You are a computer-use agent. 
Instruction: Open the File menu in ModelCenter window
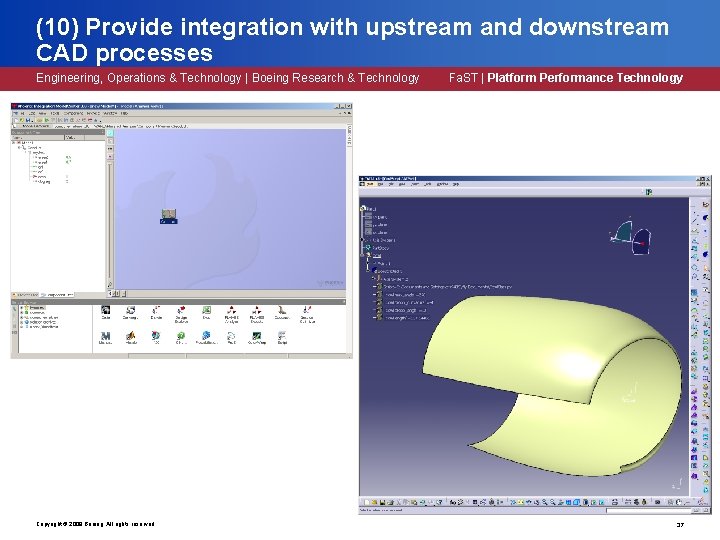[23, 113]
